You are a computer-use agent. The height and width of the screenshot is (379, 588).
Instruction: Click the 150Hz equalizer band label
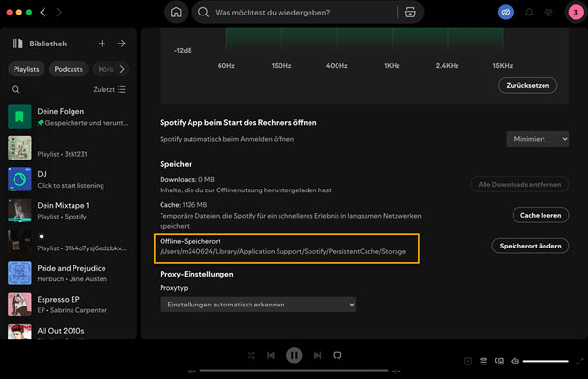281,66
